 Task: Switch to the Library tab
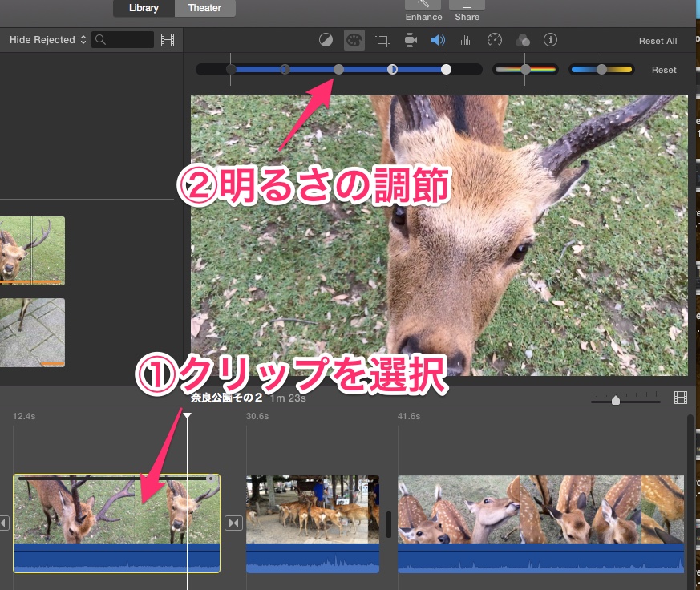point(144,8)
